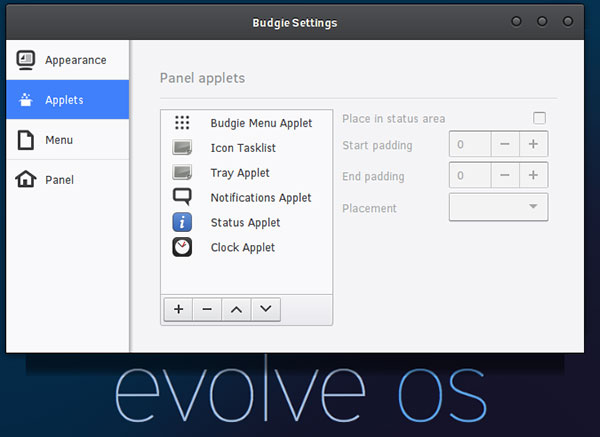Image resolution: width=600 pixels, height=437 pixels.
Task: Click the Tray Applet icon
Action: pos(182,172)
